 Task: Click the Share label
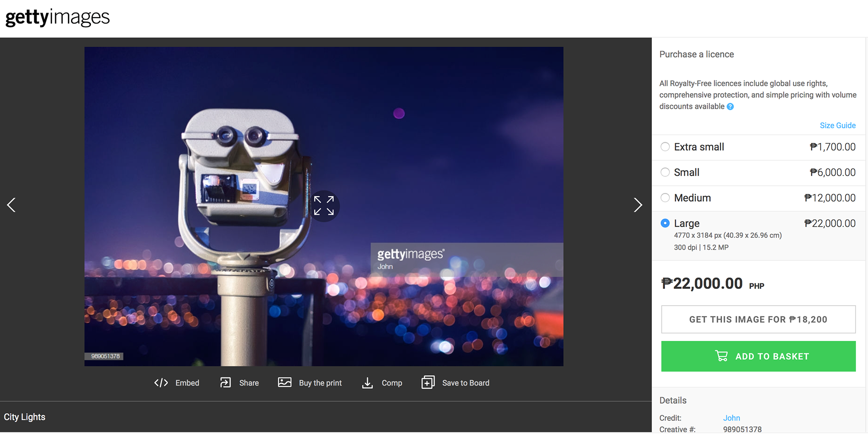tap(249, 383)
